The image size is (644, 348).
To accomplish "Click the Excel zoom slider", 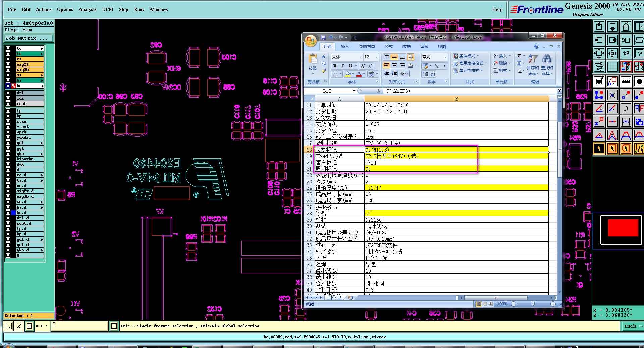I will pos(533,304).
